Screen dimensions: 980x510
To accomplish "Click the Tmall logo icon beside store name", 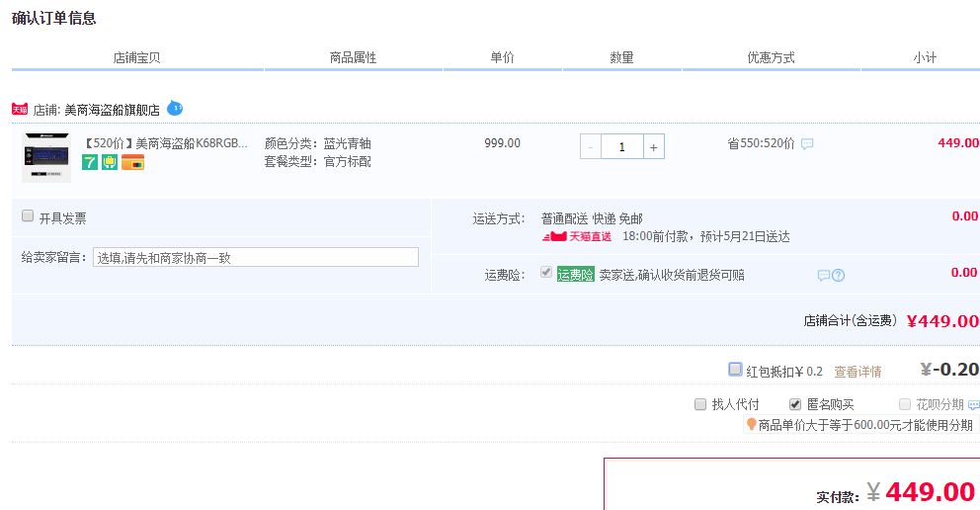I will (x=20, y=110).
